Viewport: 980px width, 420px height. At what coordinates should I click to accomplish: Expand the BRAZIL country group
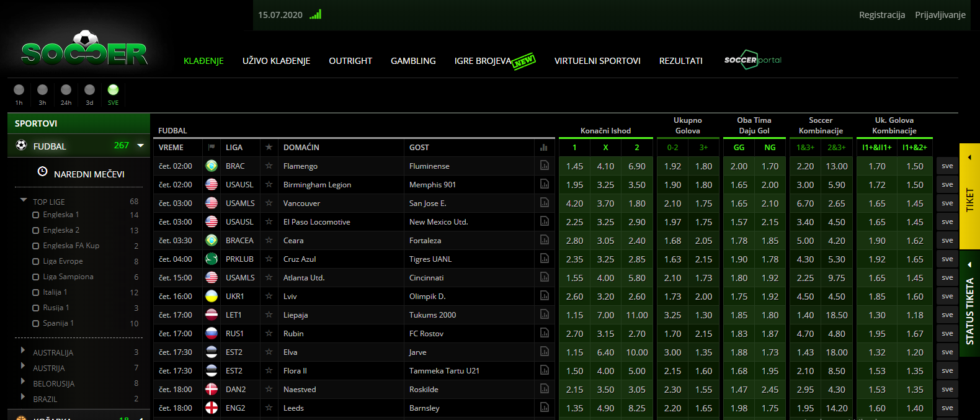pyautogui.click(x=23, y=397)
